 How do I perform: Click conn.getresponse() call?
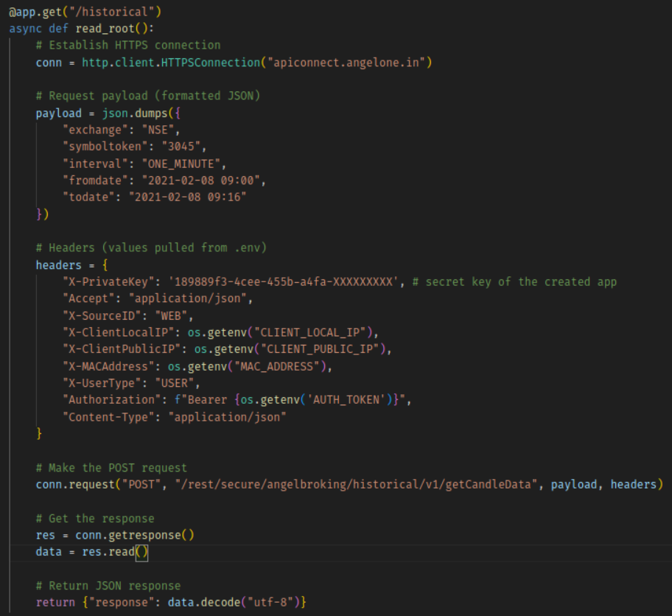[x=135, y=535]
